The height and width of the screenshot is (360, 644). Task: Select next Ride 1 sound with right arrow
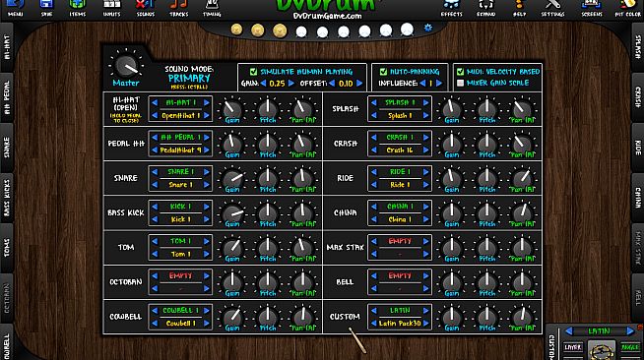coord(426,185)
